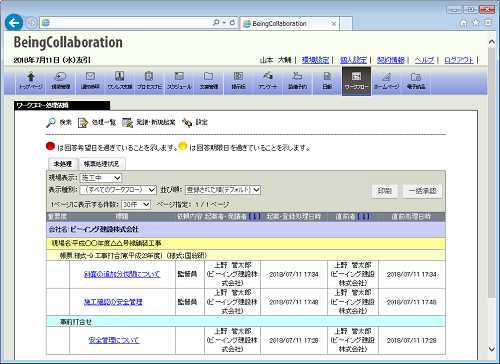
Task: Switch to 帳票処理状況 tab
Action: tap(101, 164)
